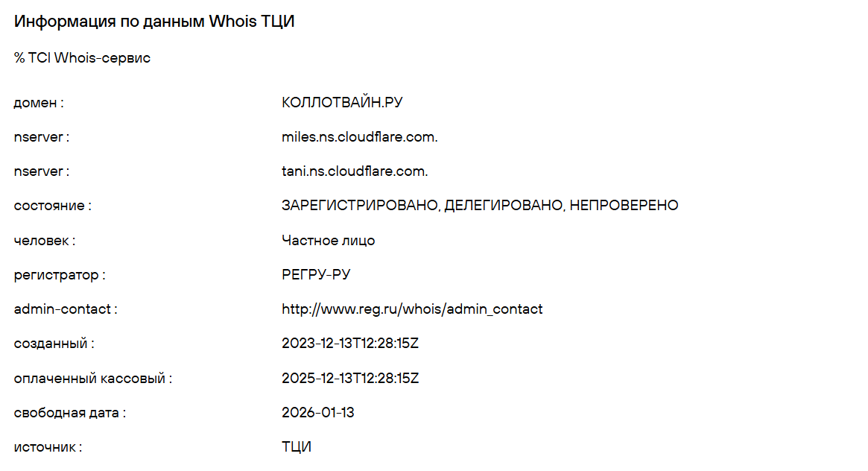Image resolution: width=868 pixels, height=471 pixels.
Task: Click the tani.ns.cloudflare.com nameserver value
Action: 355,171
